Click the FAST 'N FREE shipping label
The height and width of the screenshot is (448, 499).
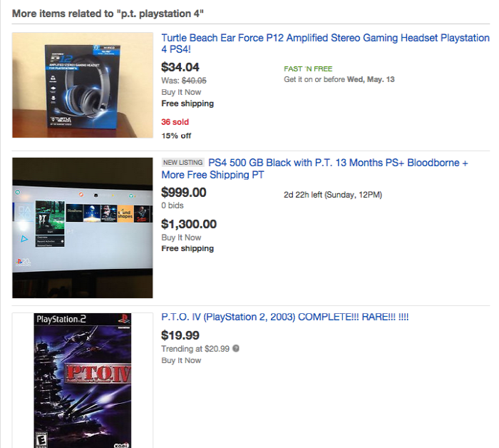click(308, 68)
